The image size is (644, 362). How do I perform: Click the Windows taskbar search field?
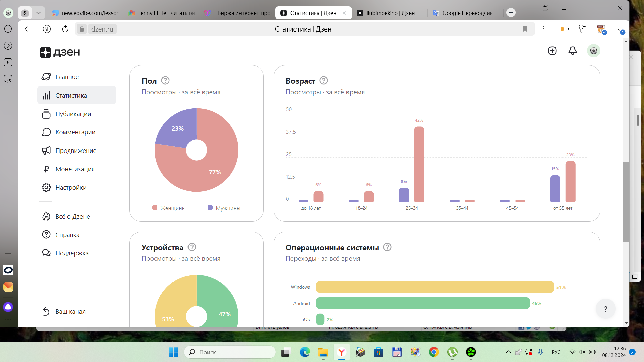tap(230, 352)
